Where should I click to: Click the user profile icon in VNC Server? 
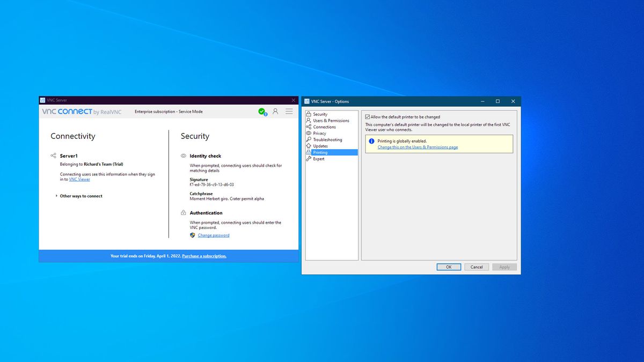(275, 111)
